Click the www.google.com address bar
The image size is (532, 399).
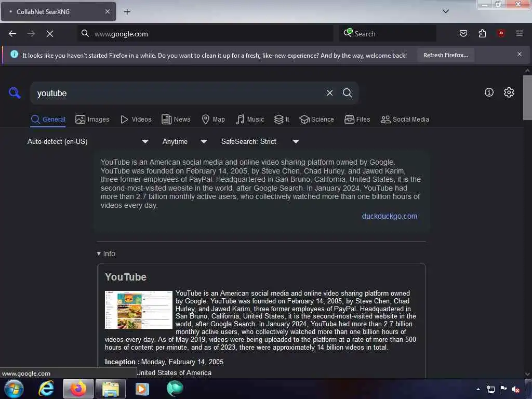point(205,34)
